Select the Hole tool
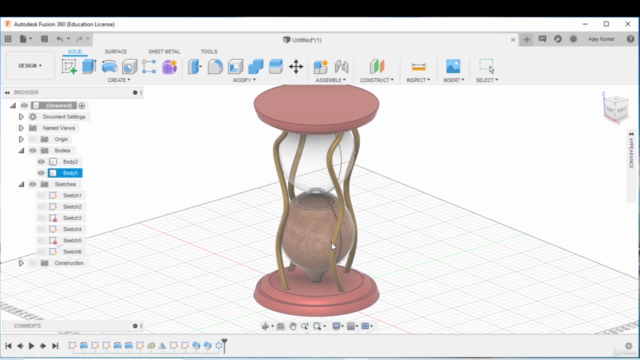Image resolution: width=640 pixels, height=360 pixels. click(129, 66)
